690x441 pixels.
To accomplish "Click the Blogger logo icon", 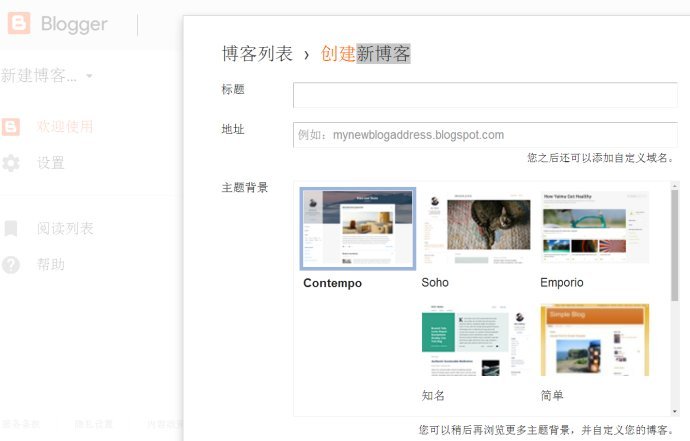I will click(19, 23).
